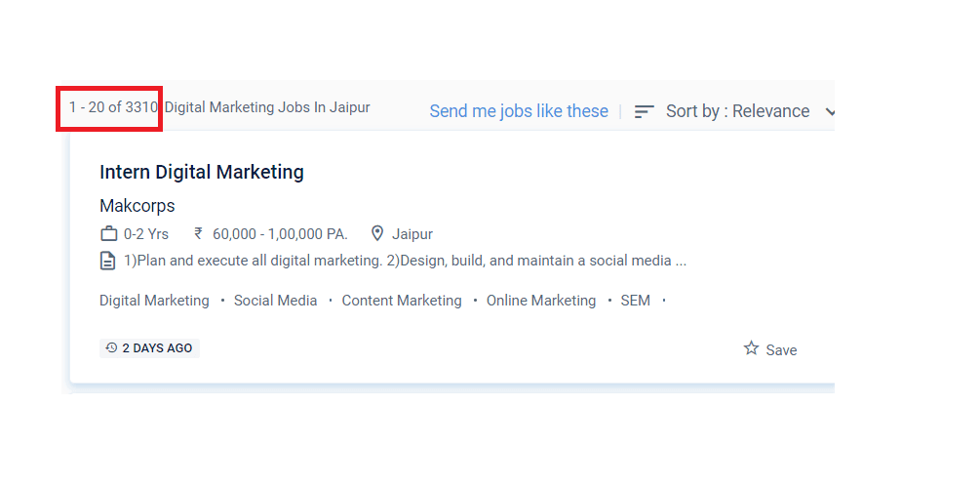Click the document description icon
Viewport: 980px width, 487px height.
107,261
